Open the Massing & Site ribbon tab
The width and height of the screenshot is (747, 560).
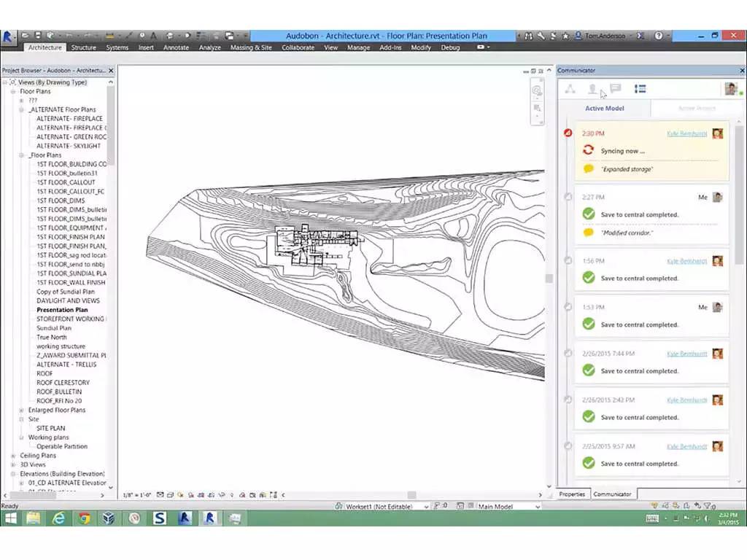click(251, 47)
